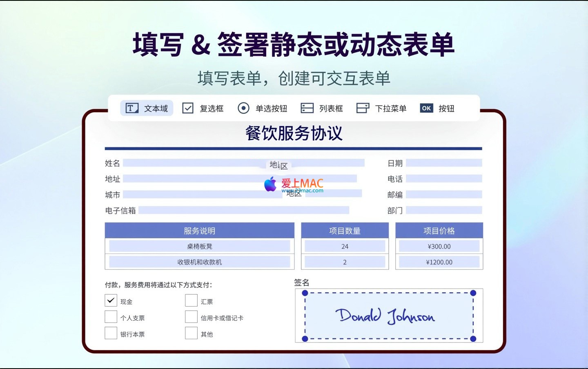Click the 服务说明 column header

[200, 231]
